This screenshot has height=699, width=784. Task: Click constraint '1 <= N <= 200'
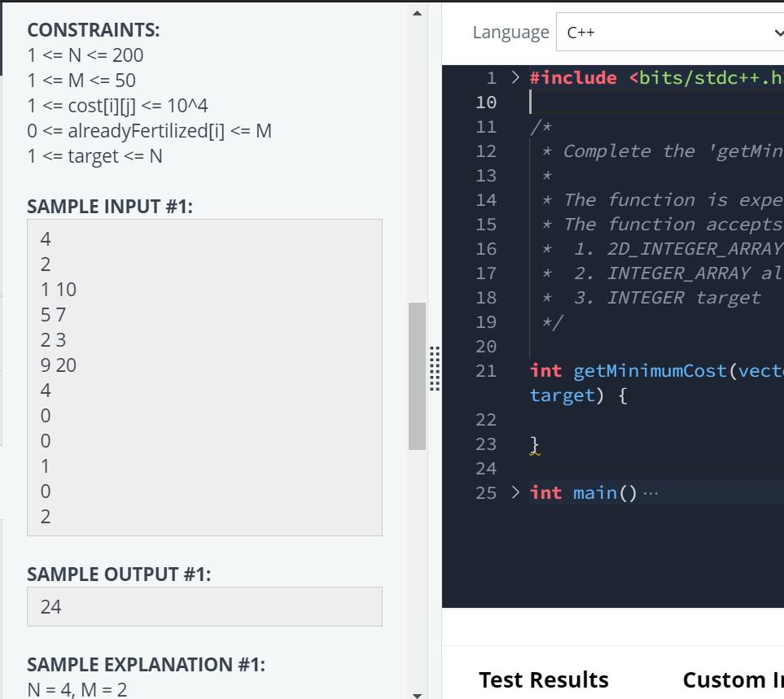coord(85,55)
